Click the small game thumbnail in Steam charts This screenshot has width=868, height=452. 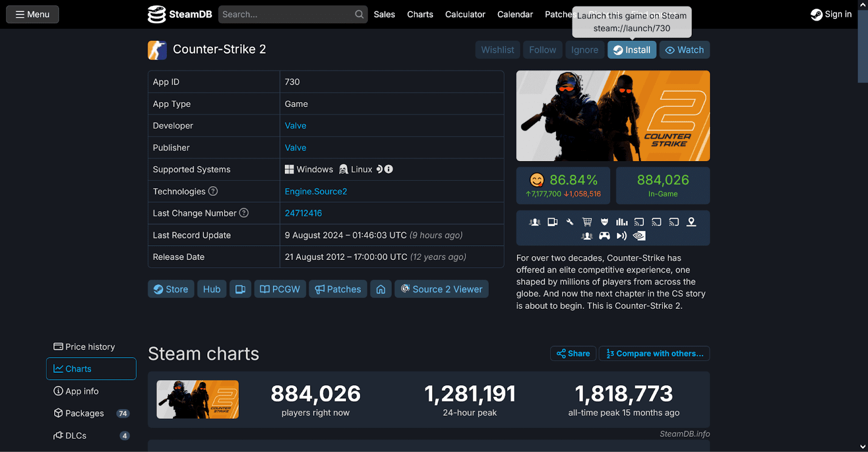pyautogui.click(x=197, y=399)
